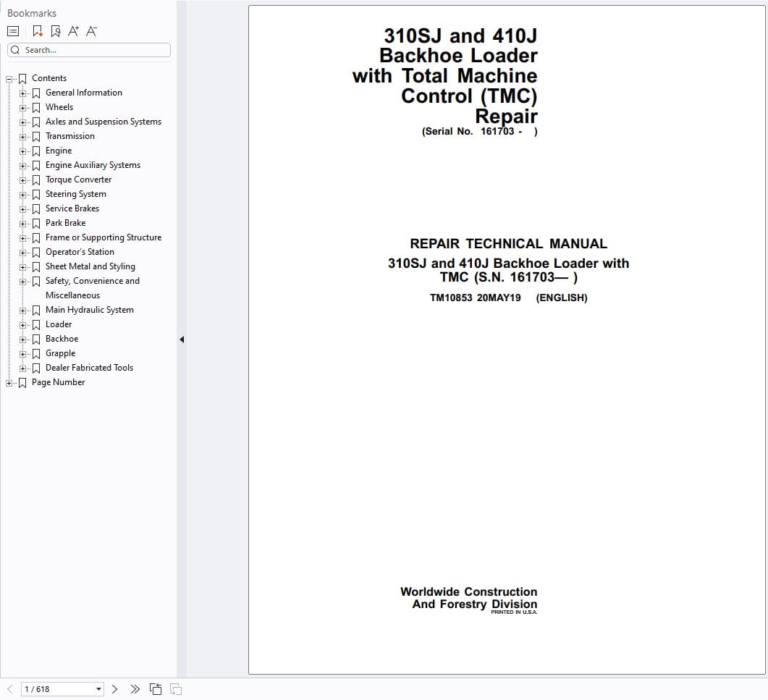Go to the next page
This screenshot has height=700, width=768.
[x=114, y=689]
